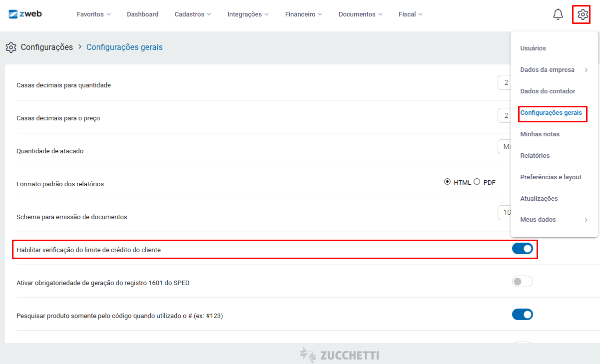This screenshot has height=364, width=600.
Task: Open Relatórios from the settings menu
Action: tap(535, 156)
